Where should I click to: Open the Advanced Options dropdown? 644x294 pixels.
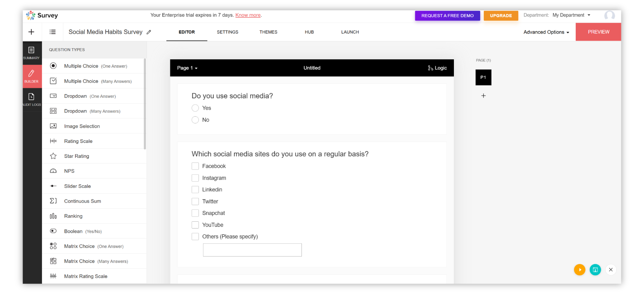pyautogui.click(x=546, y=32)
